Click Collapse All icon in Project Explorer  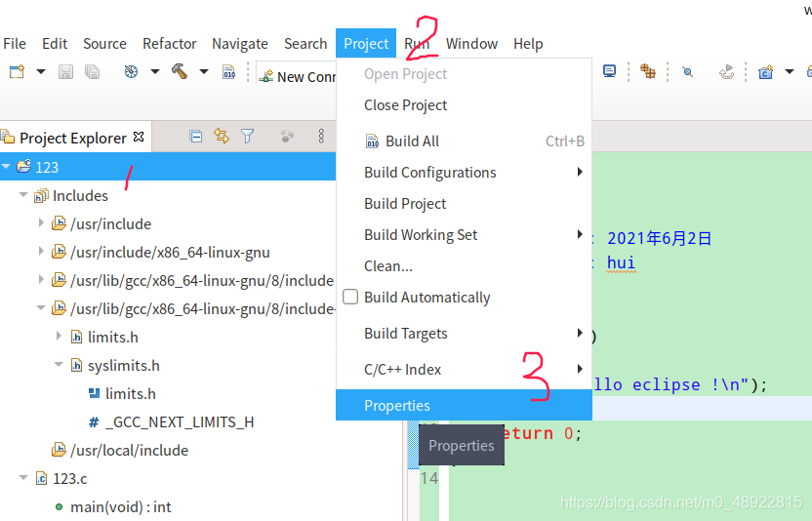[x=196, y=137]
